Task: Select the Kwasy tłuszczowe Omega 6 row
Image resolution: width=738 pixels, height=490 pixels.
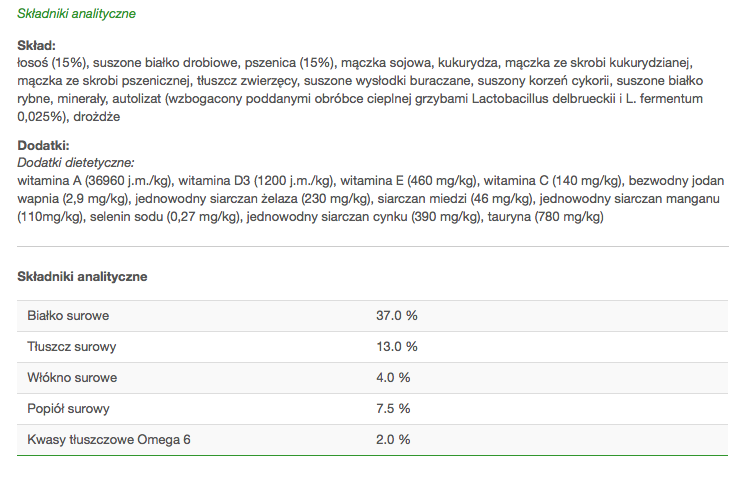Action: coord(372,440)
